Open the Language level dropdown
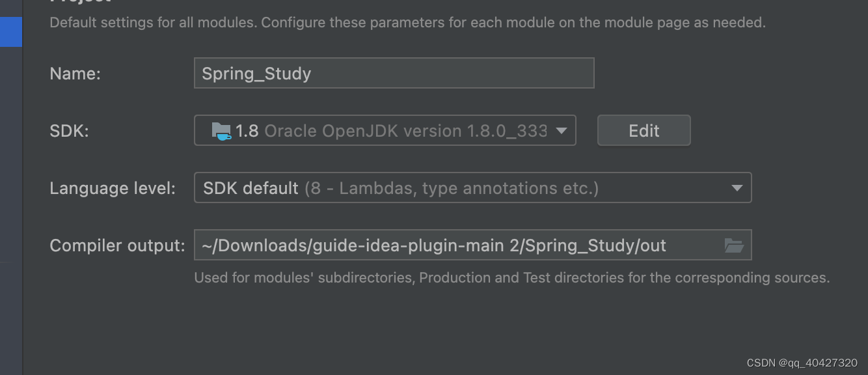Image resolution: width=868 pixels, height=375 pixels. 473,187
